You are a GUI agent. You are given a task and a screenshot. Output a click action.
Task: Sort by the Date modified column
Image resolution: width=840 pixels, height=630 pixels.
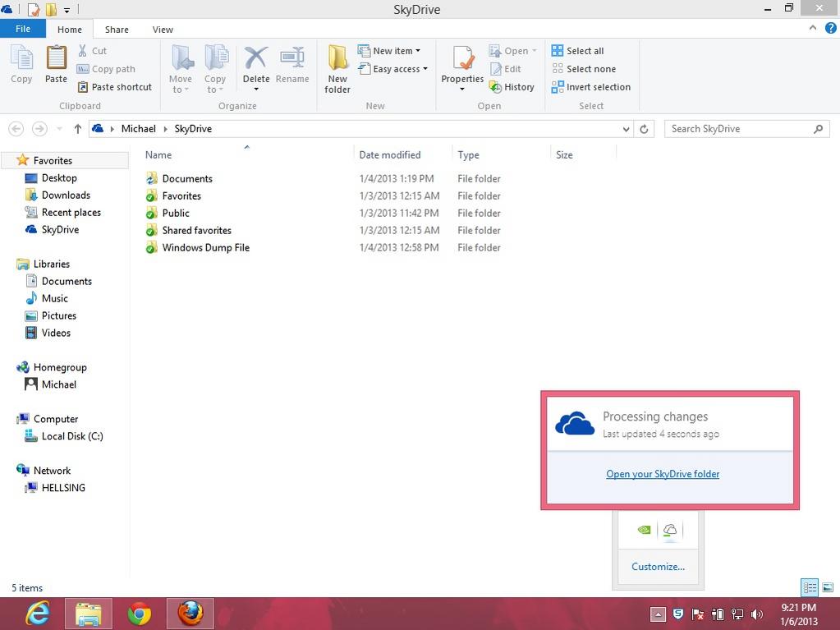coord(390,154)
